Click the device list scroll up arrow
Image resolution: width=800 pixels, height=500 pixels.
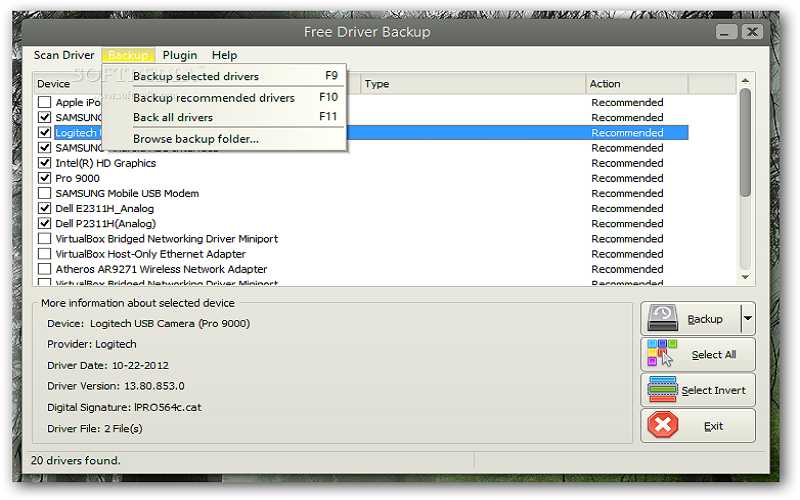745,81
